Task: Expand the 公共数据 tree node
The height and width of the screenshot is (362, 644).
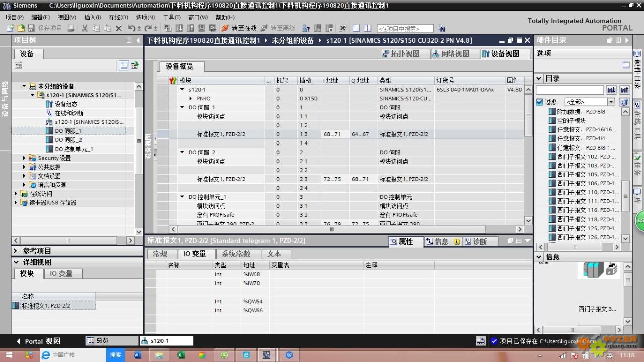Action: tap(24, 167)
